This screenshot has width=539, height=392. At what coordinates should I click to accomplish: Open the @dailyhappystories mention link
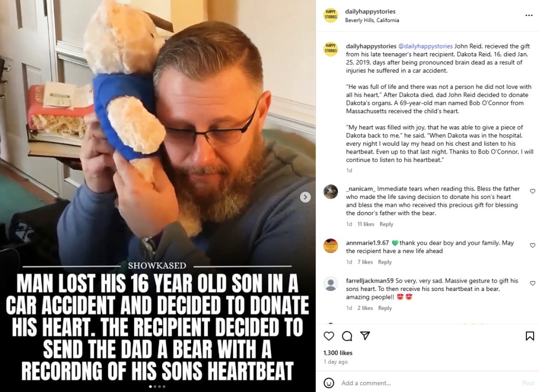[x=425, y=46]
